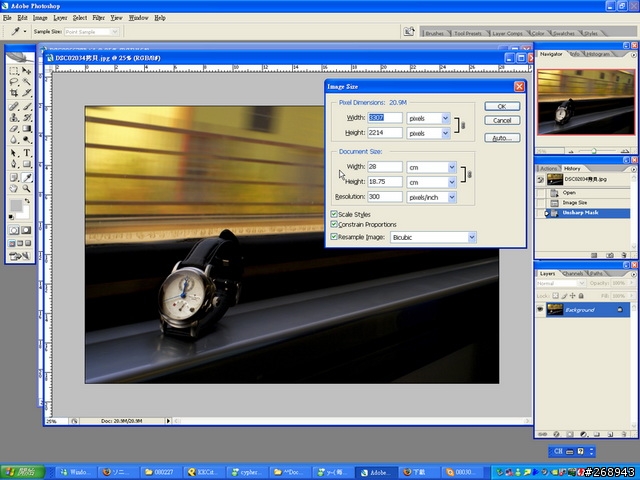
Task: Select the Magic Wand tool
Action: pyautogui.click(x=27, y=82)
